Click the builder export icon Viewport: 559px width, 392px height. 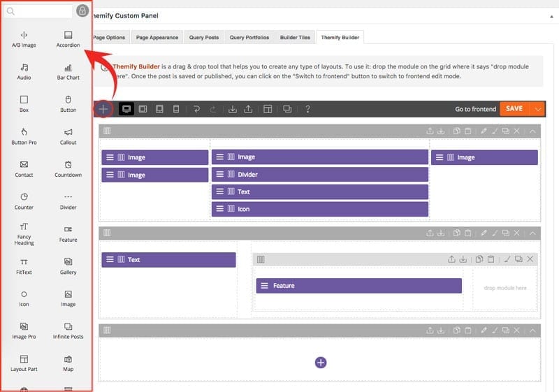[248, 109]
